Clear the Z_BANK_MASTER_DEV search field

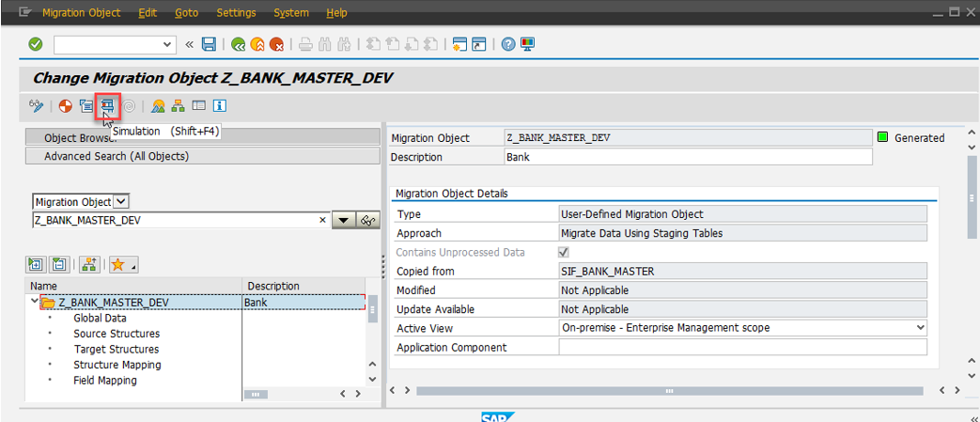pos(322,220)
